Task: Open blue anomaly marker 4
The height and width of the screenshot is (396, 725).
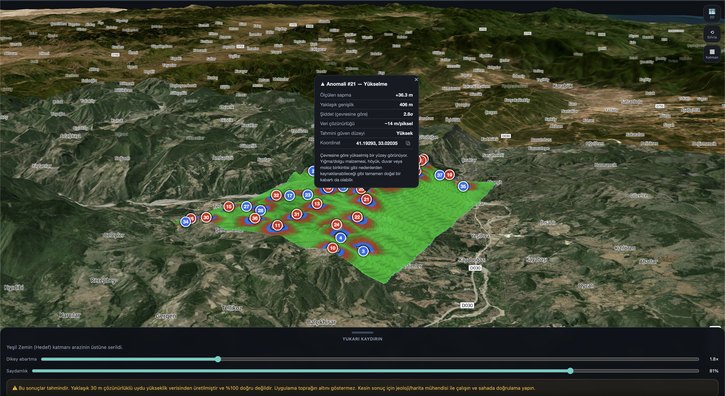Action: point(341,238)
